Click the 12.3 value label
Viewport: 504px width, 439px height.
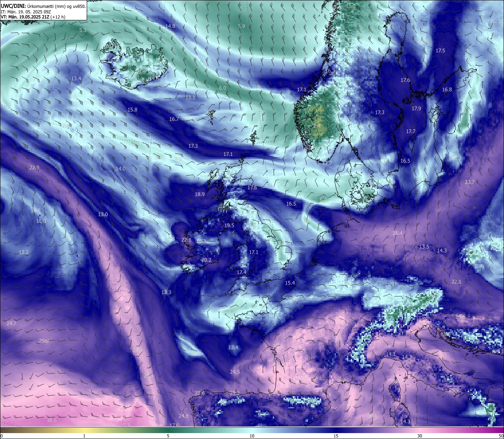(x=166, y=292)
